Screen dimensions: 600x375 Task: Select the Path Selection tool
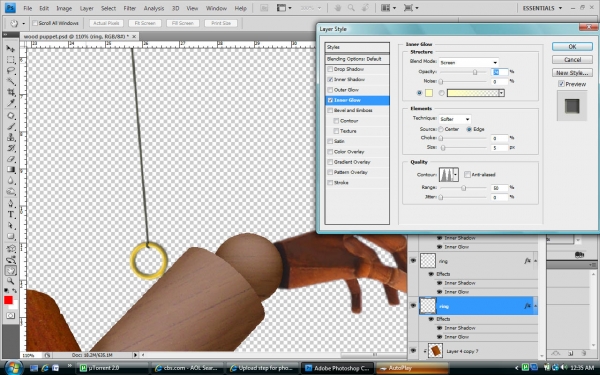point(10,225)
